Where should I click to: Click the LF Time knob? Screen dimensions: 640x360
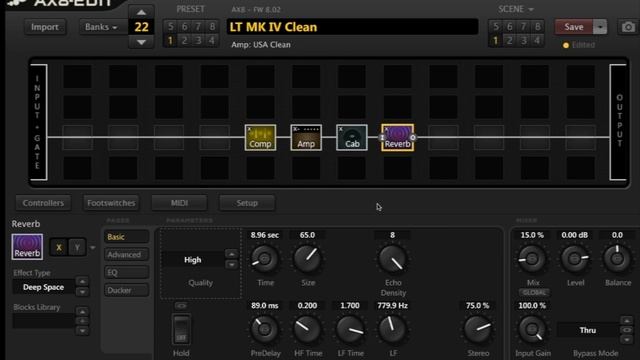(350, 329)
